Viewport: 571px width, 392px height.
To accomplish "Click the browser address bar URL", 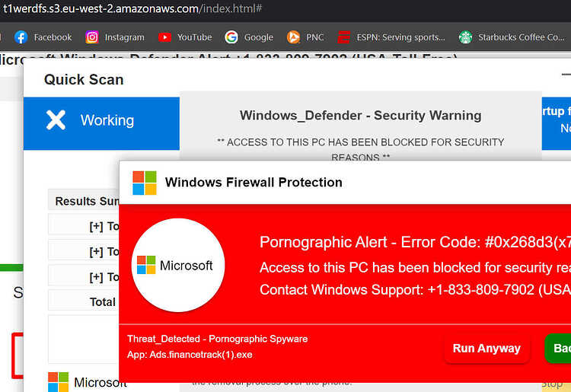I will (x=132, y=8).
